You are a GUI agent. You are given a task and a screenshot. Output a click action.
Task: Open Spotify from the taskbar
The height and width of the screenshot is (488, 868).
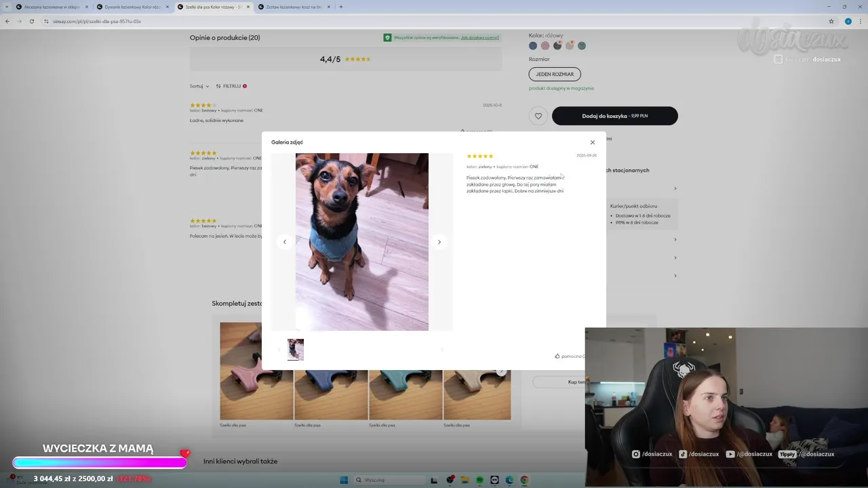[x=479, y=480]
